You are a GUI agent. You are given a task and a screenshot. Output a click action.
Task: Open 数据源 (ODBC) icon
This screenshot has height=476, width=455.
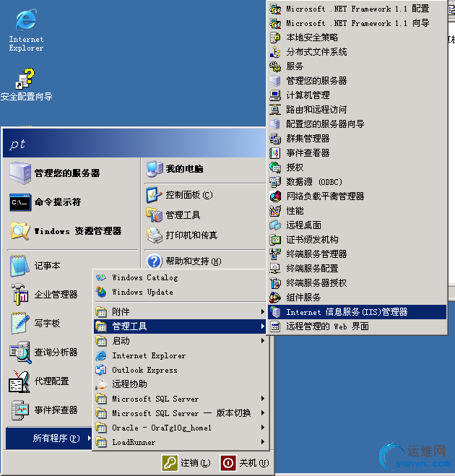pos(275,182)
